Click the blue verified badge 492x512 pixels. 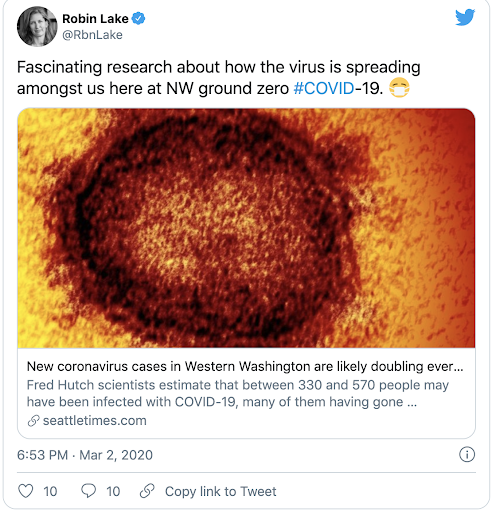click(138, 19)
